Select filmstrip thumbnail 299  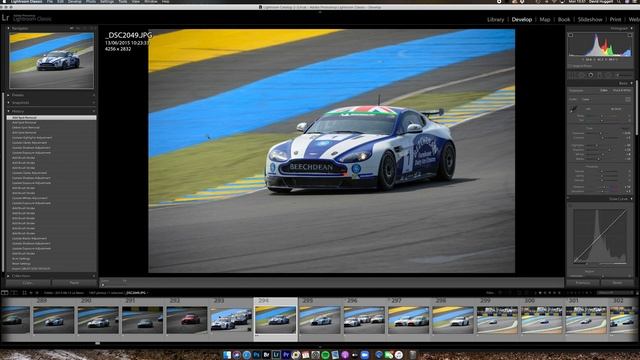(x=497, y=320)
